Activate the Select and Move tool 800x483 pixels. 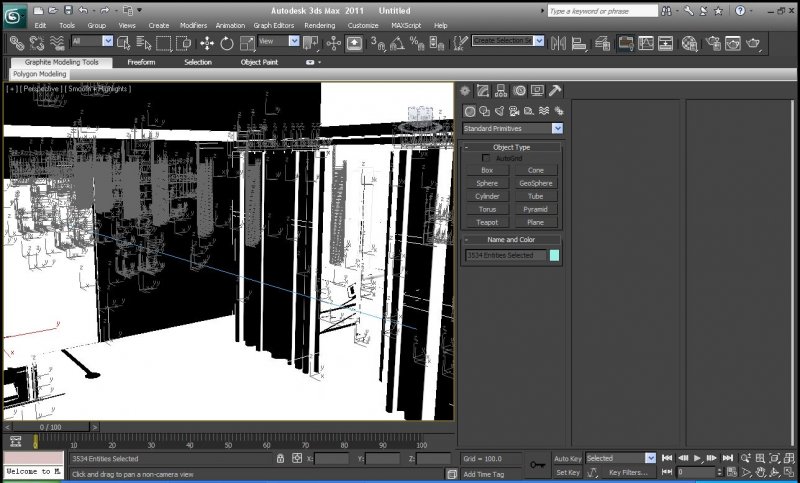coord(207,43)
